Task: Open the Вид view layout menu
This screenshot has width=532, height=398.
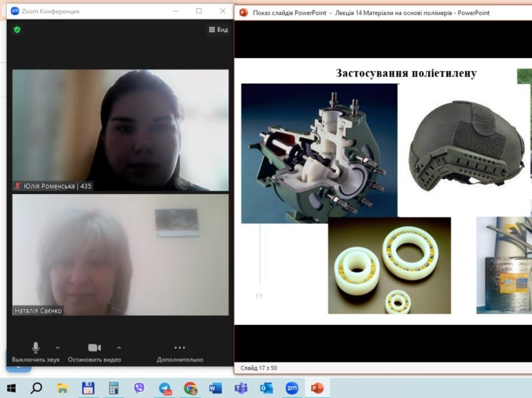Action: [x=218, y=30]
